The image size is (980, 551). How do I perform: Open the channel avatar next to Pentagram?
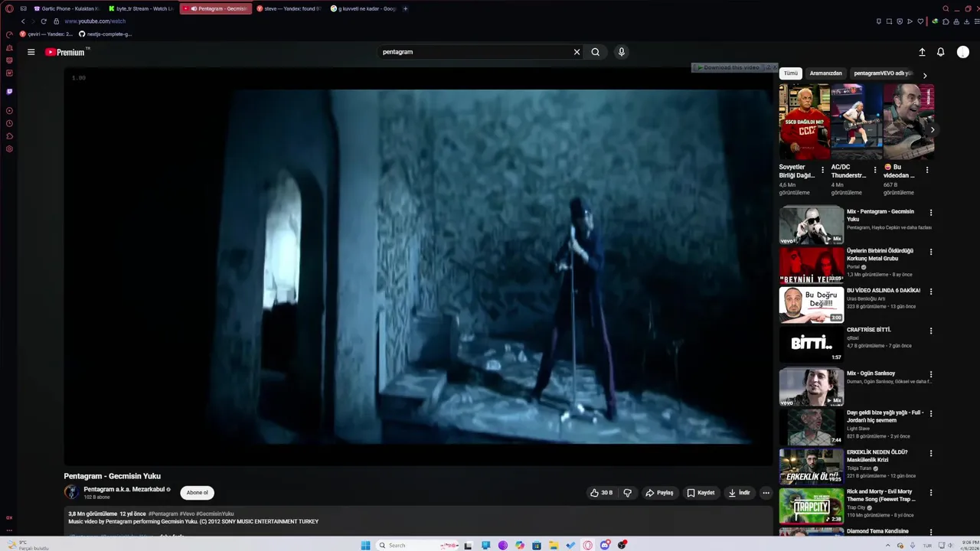(x=71, y=492)
